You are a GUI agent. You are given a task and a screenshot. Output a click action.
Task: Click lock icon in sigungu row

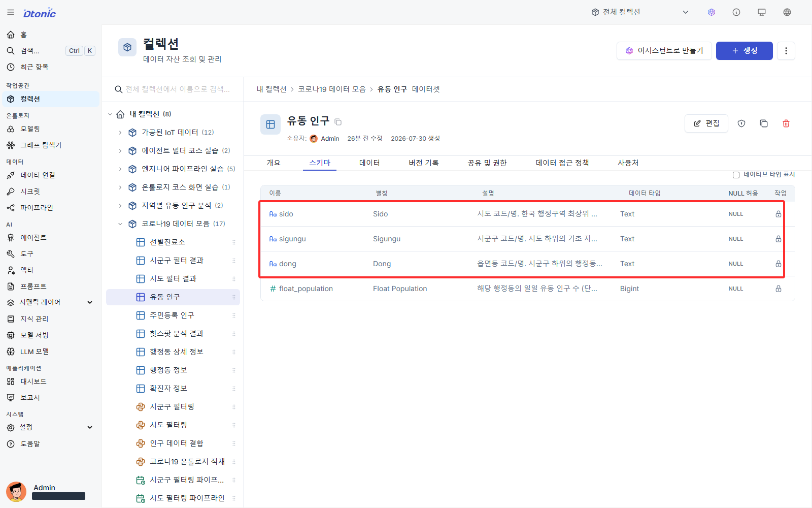point(778,239)
